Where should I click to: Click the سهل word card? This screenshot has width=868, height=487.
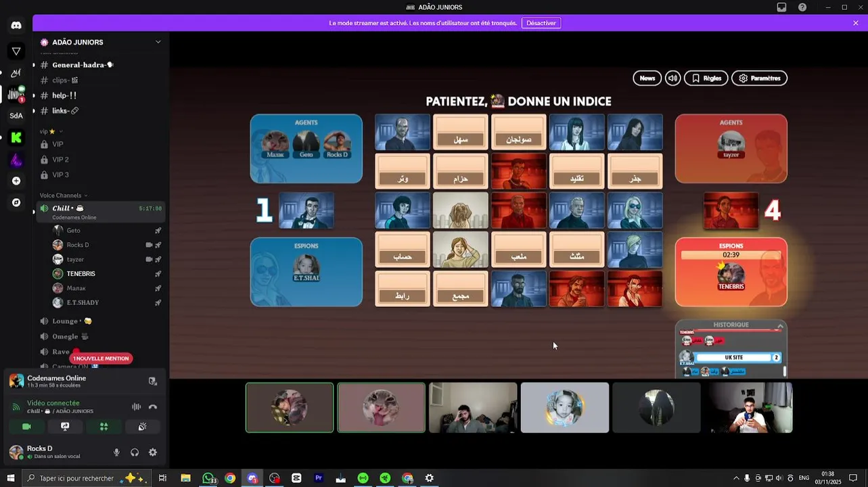point(460,132)
